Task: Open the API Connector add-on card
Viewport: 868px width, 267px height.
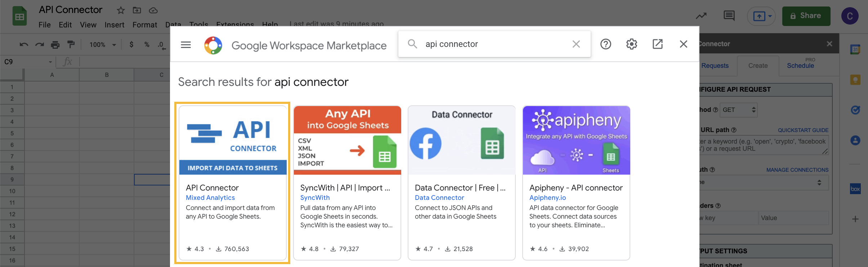Action: pyautogui.click(x=233, y=183)
